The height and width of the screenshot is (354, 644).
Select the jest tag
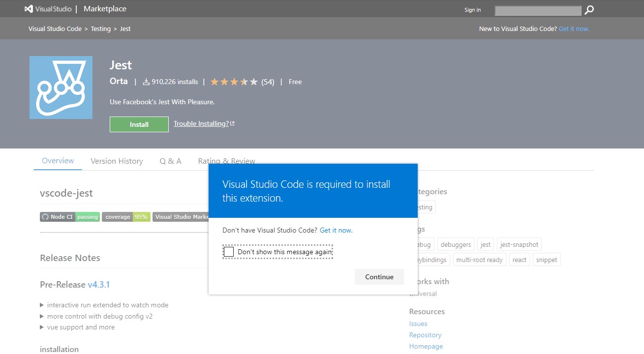click(x=486, y=244)
